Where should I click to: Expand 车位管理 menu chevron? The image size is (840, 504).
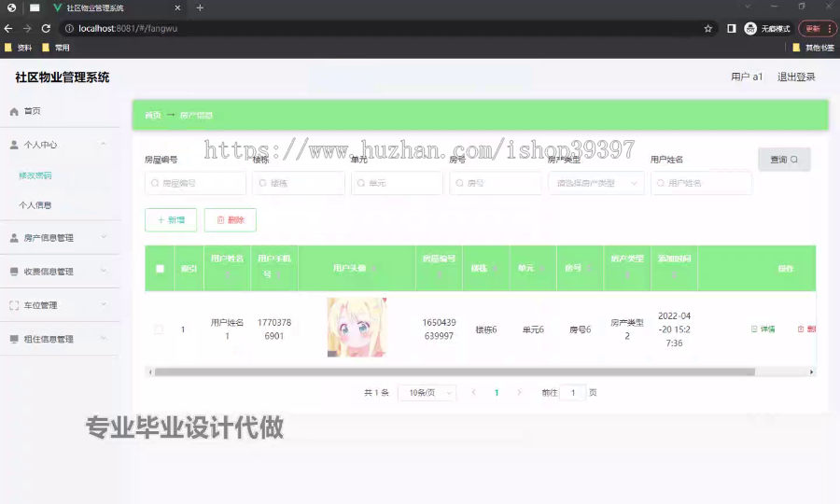pyautogui.click(x=104, y=304)
